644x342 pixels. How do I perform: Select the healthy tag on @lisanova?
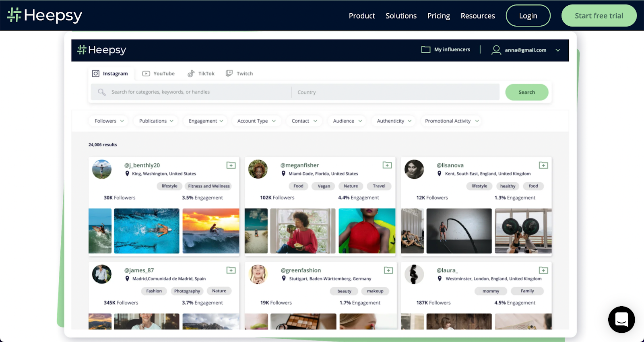pos(508,186)
